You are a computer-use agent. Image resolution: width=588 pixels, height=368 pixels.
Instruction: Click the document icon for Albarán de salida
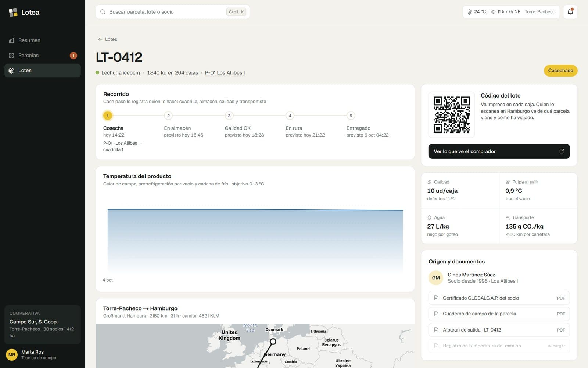436,330
